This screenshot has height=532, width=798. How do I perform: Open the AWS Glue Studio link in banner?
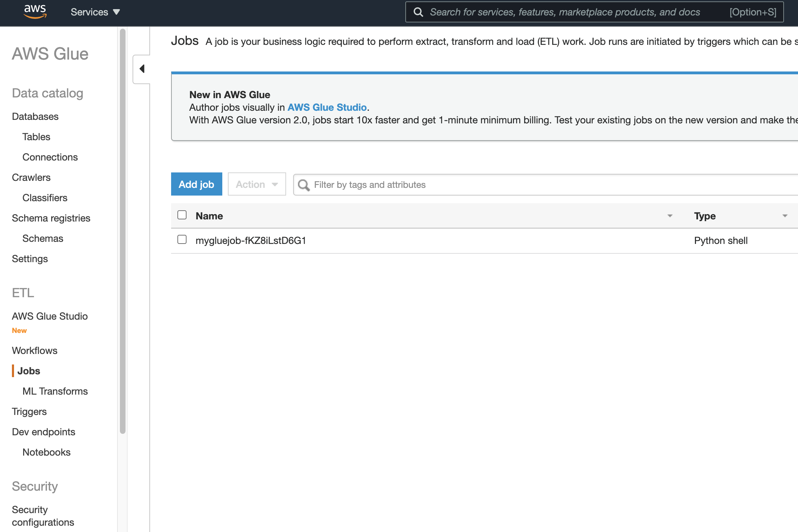point(327,107)
